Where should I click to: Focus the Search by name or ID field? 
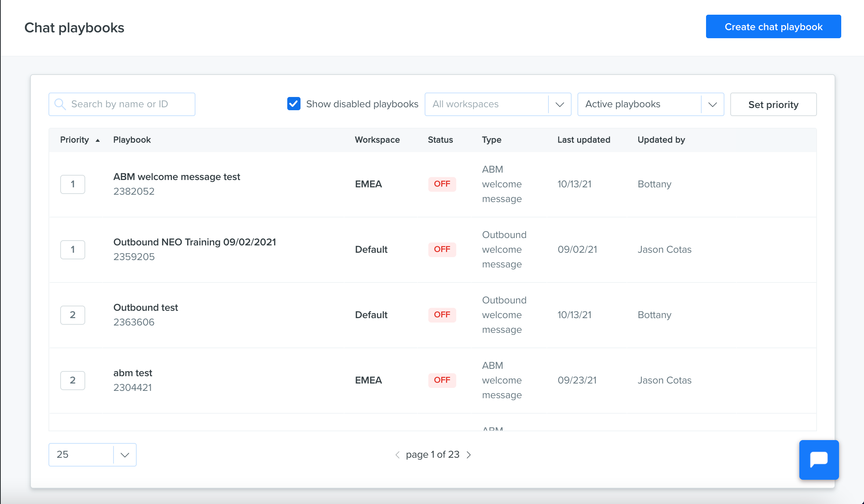122,104
